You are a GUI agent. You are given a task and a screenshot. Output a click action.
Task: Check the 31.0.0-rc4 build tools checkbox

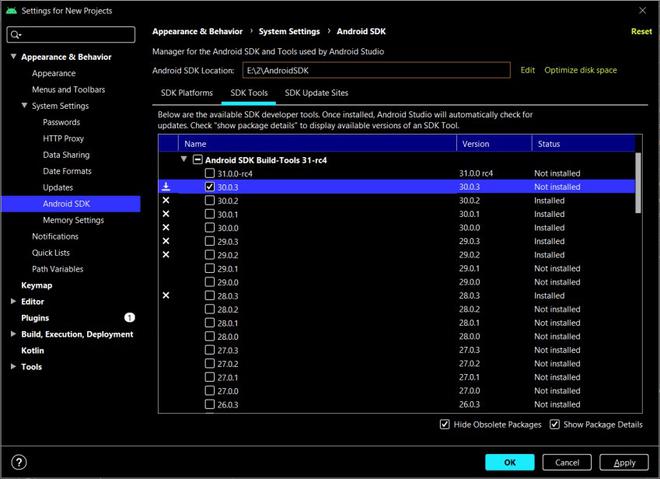tap(210, 173)
